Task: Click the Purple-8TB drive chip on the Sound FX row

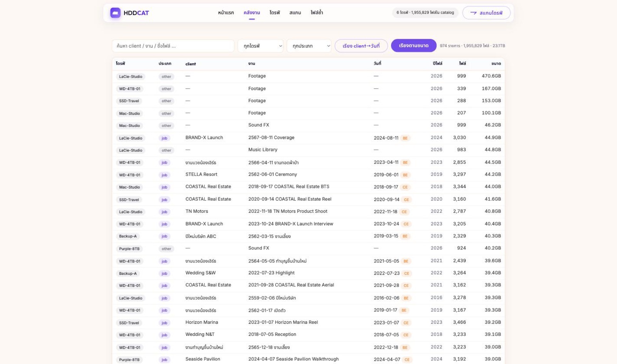Action: [129, 249]
